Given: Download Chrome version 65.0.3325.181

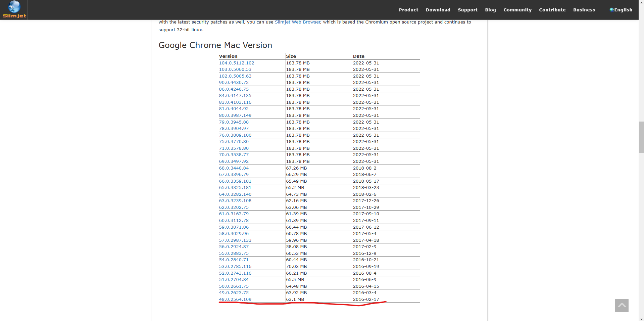Looking at the screenshot, I should pyautogui.click(x=235, y=188).
